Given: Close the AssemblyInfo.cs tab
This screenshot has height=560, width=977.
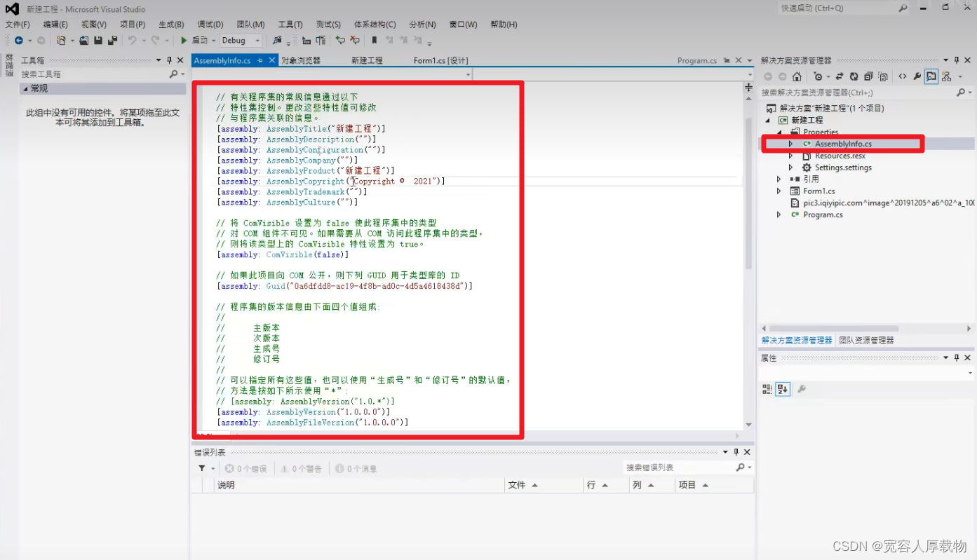Looking at the screenshot, I should 271,61.
